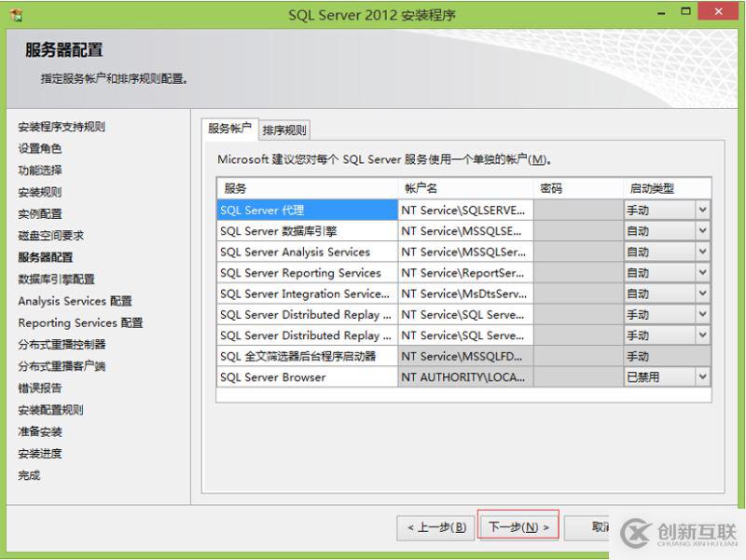Click Analysis Services 配置 in the step list
This screenshot has width=746, height=560.
click(x=75, y=301)
